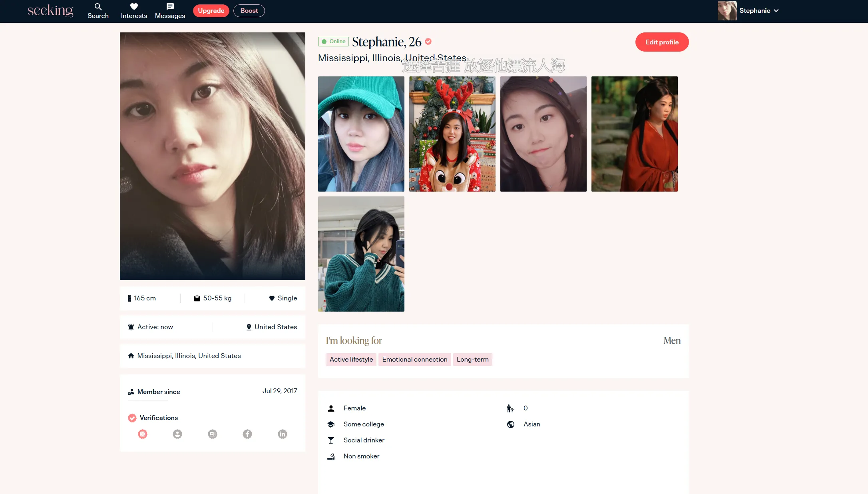Go to Seeking home via logo
This screenshot has width=868, height=494.
click(51, 11)
